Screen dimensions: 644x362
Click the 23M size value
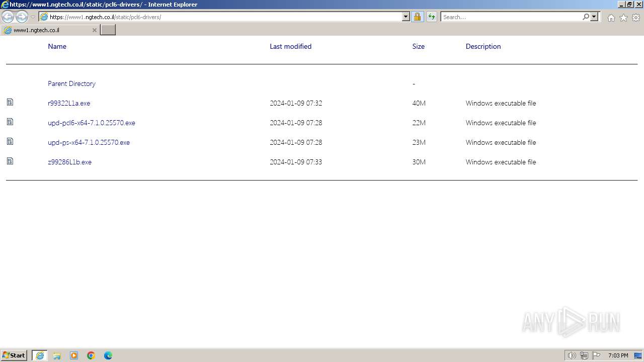(419, 142)
